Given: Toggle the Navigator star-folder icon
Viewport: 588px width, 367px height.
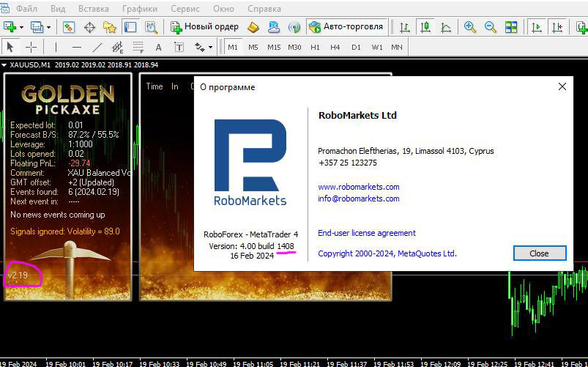Looking at the screenshot, I should point(110,27).
